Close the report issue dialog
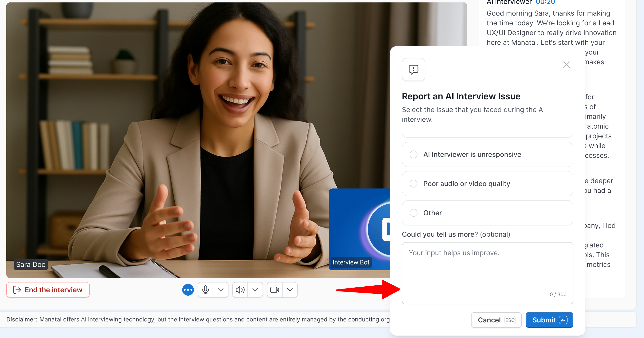Image resolution: width=644 pixels, height=338 pixels. point(566,65)
